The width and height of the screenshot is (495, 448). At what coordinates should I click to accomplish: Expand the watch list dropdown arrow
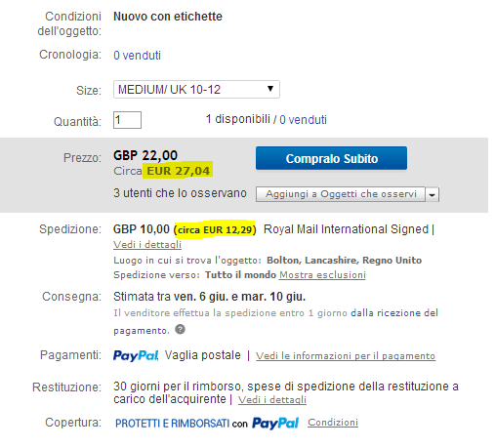(433, 194)
